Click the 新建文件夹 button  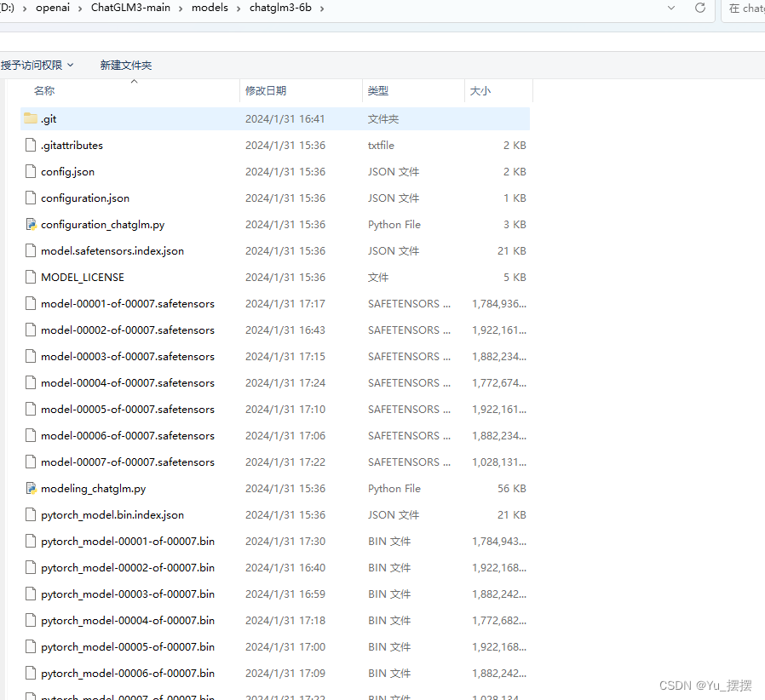point(125,65)
